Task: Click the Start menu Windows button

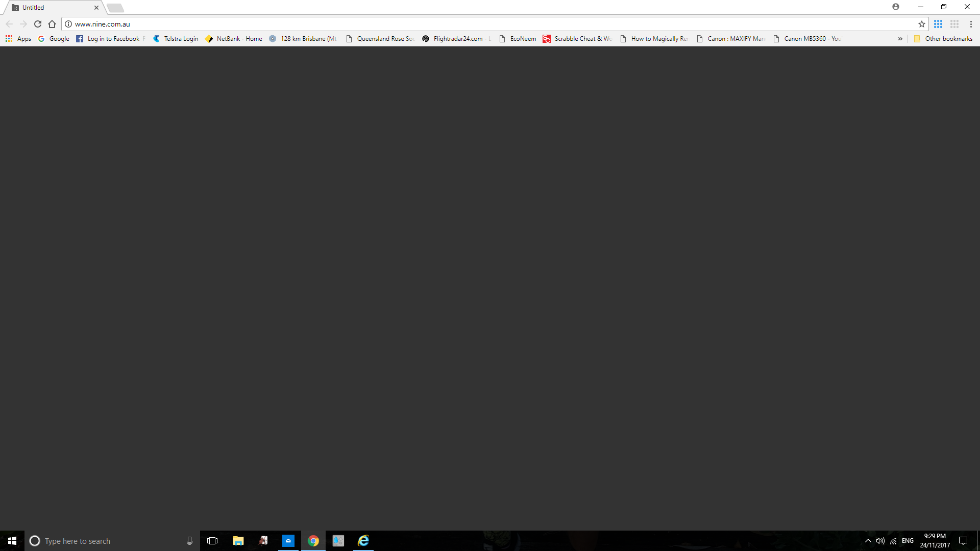Action: coord(12,541)
